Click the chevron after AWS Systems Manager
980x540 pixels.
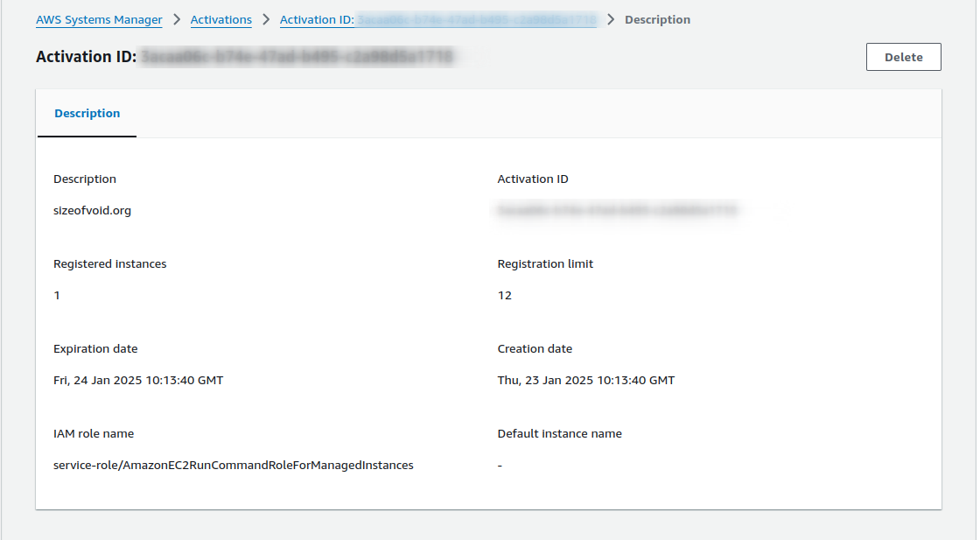pyautogui.click(x=176, y=19)
